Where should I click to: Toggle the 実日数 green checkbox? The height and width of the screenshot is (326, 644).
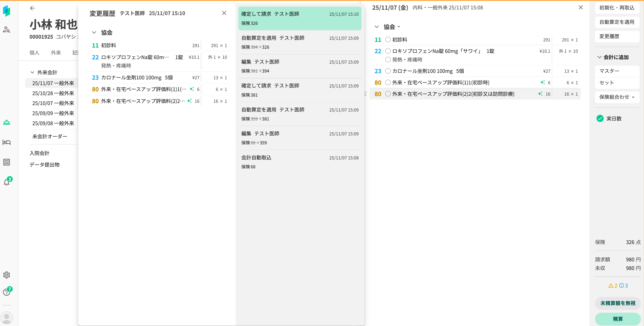coord(600,119)
